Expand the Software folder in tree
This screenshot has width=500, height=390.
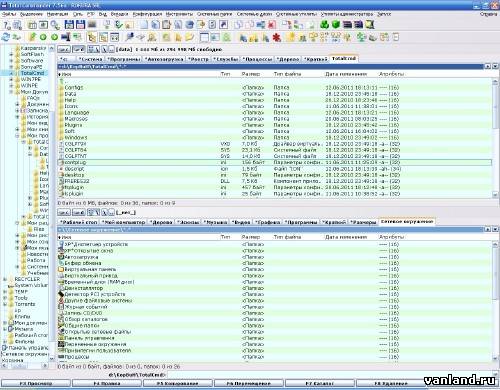tap(11, 60)
